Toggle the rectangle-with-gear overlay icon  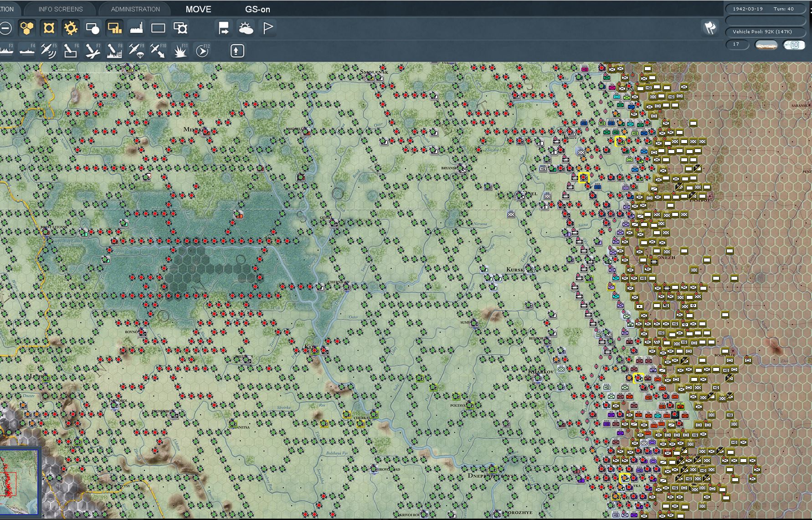tap(180, 28)
